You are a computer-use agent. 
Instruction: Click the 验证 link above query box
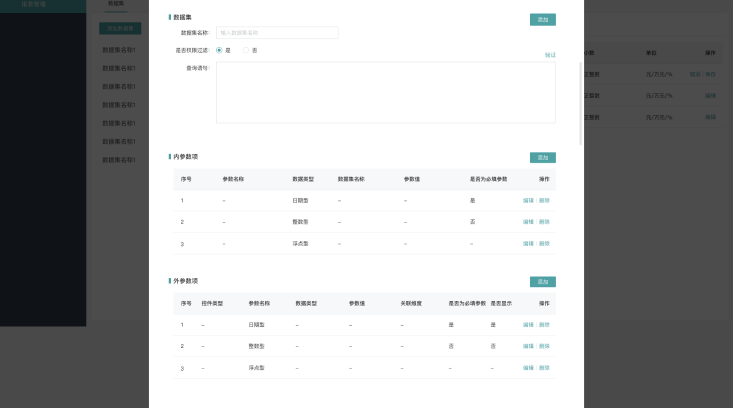[x=550, y=55]
